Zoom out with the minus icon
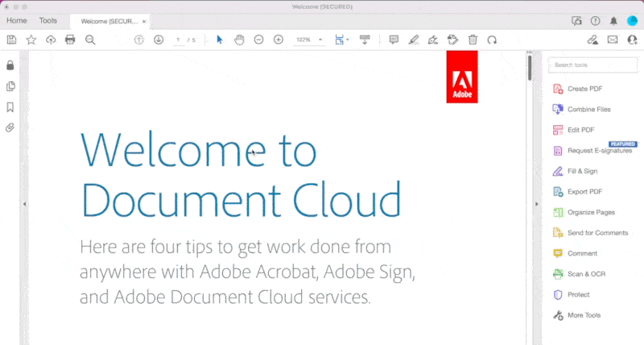Viewport: 644px width, 345px height. (x=258, y=39)
